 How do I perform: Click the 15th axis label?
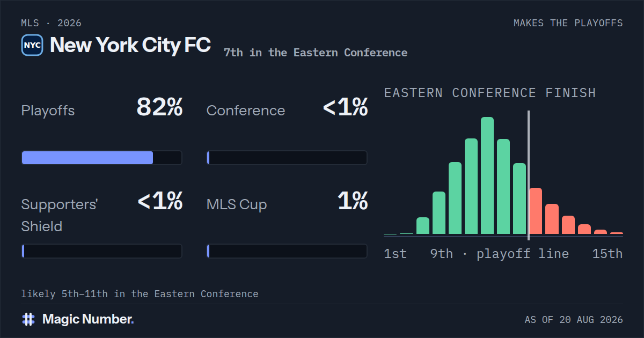(608, 254)
